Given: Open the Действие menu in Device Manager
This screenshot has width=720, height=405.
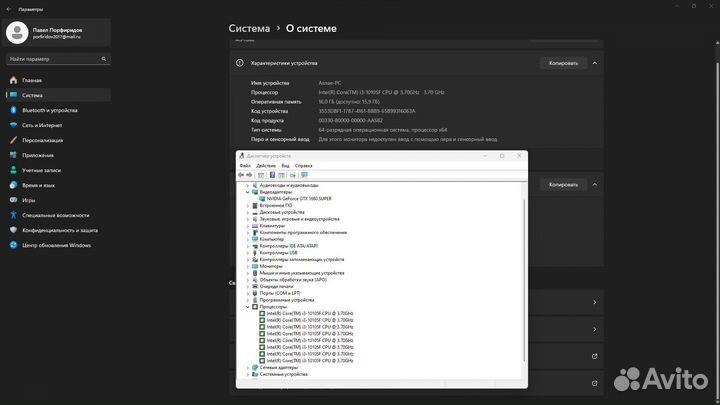Looking at the screenshot, I should pos(265,165).
